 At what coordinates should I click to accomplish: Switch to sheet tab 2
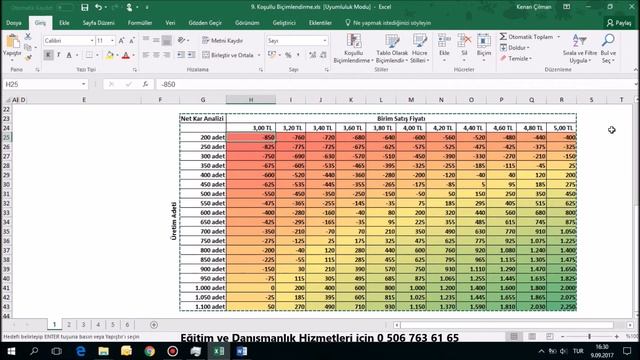click(69, 324)
